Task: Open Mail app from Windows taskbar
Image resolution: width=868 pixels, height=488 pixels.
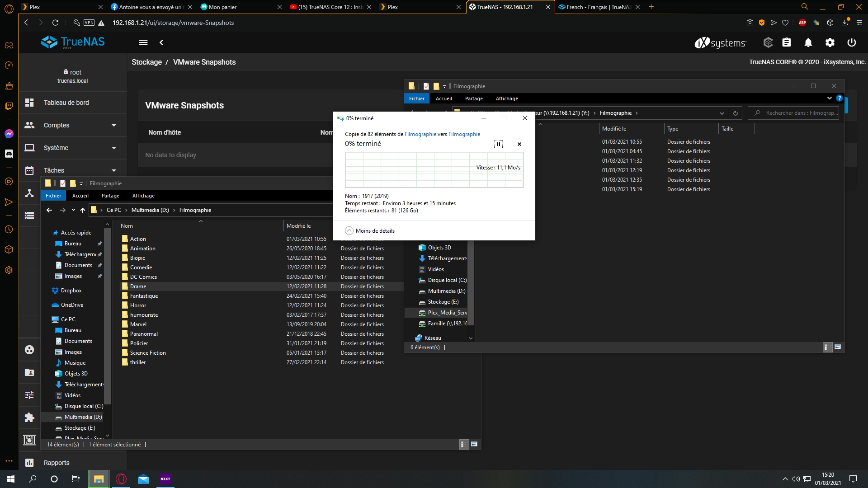Action: (143, 479)
